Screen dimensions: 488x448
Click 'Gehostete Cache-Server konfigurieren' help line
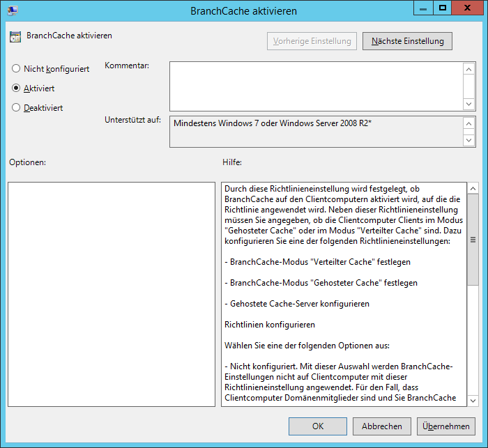click(x=297, y=304)
